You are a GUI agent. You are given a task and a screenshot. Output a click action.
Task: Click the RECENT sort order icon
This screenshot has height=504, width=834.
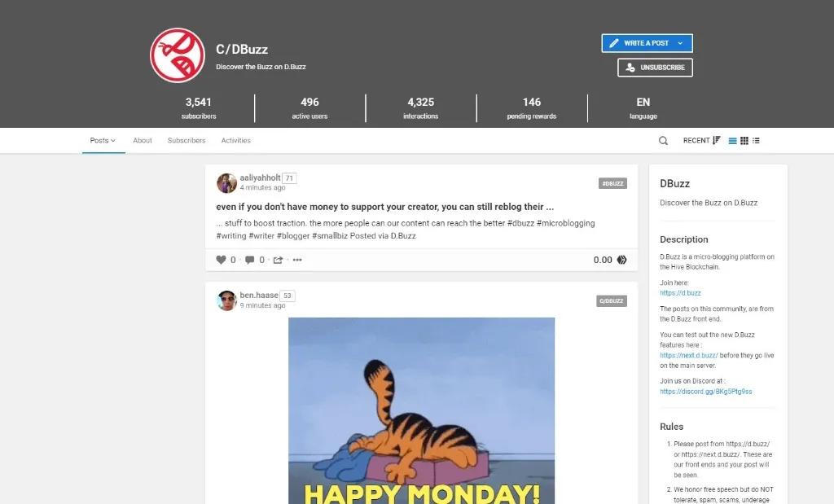pos(717,140)
